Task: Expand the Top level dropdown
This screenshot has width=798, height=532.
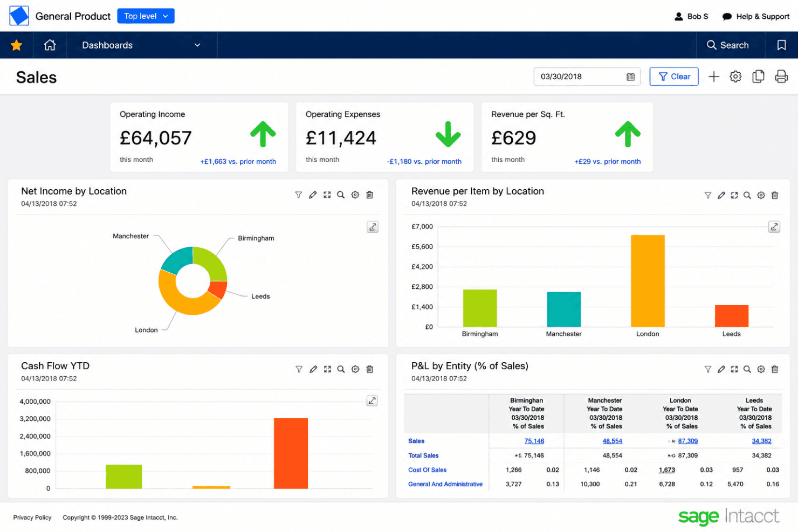Action: (x=146, y=16)
